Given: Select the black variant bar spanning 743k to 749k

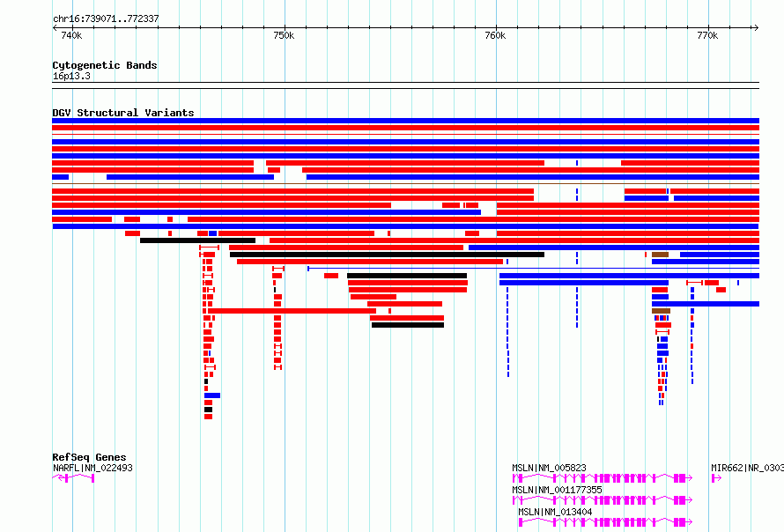Looking at the screenshot, I should (x=197, y=240).
